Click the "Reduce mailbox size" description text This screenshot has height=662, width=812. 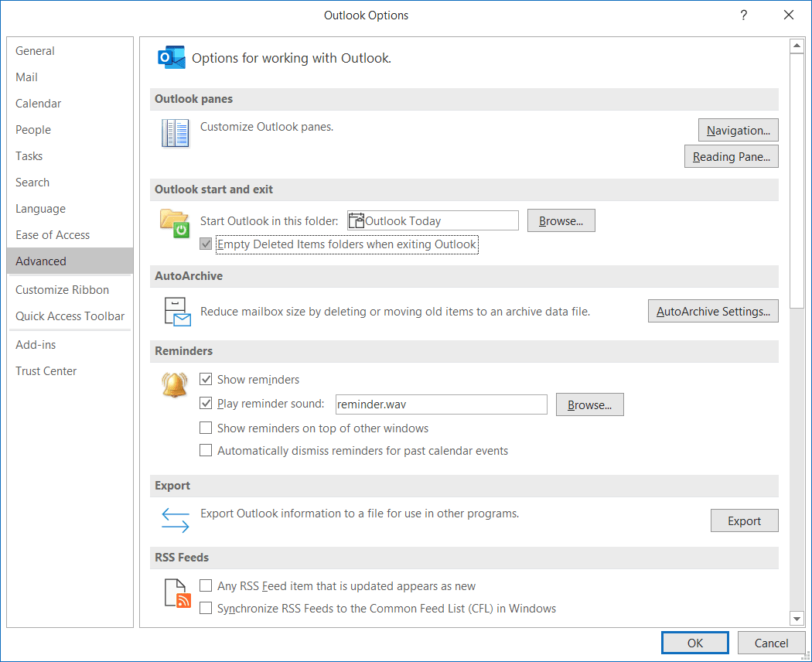pyautogui.click(x=395, y=312)
